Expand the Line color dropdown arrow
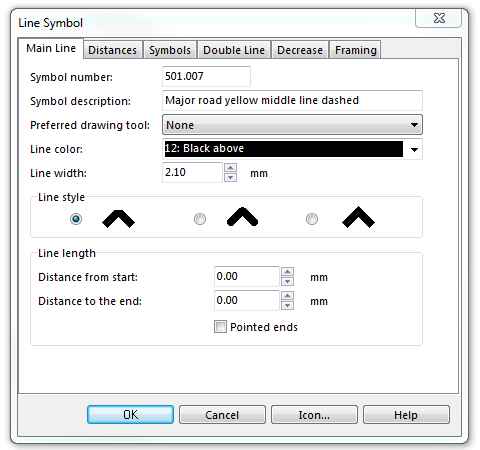 (414, 149)
